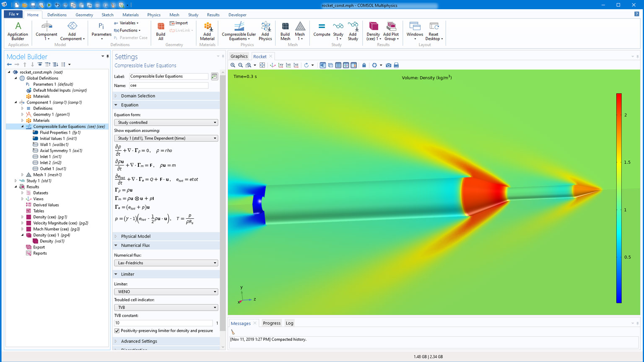Image resolution: width=644 pixels, height=362 pixels.
Task: Open the Limiter WENO dropdown
Action: [x=166, y=292]
